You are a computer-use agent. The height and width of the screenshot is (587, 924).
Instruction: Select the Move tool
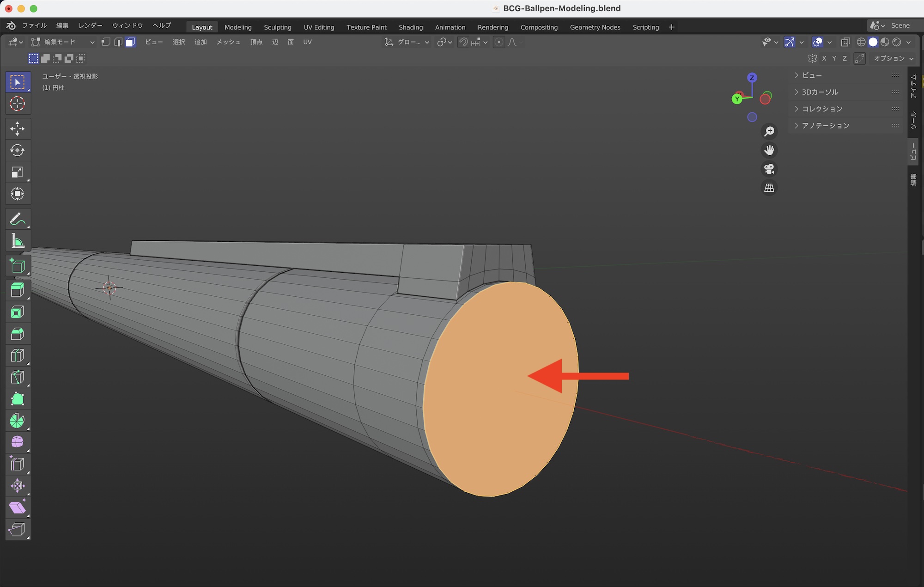(18, 128)
